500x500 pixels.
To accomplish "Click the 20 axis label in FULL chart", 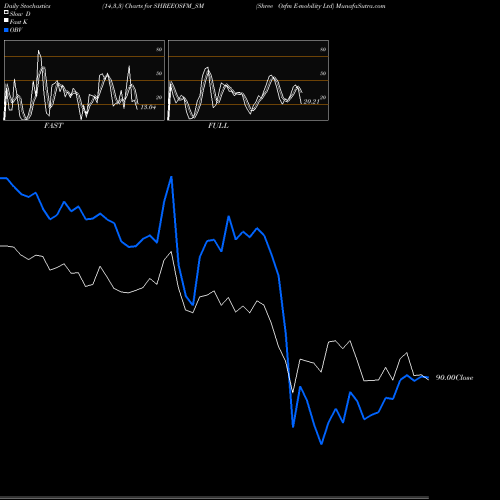I will point(323,97).
